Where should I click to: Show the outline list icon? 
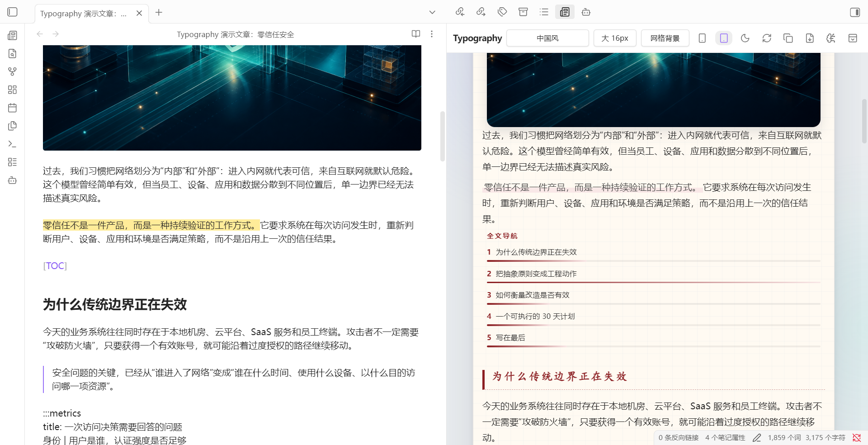click(x=544, y=12)
